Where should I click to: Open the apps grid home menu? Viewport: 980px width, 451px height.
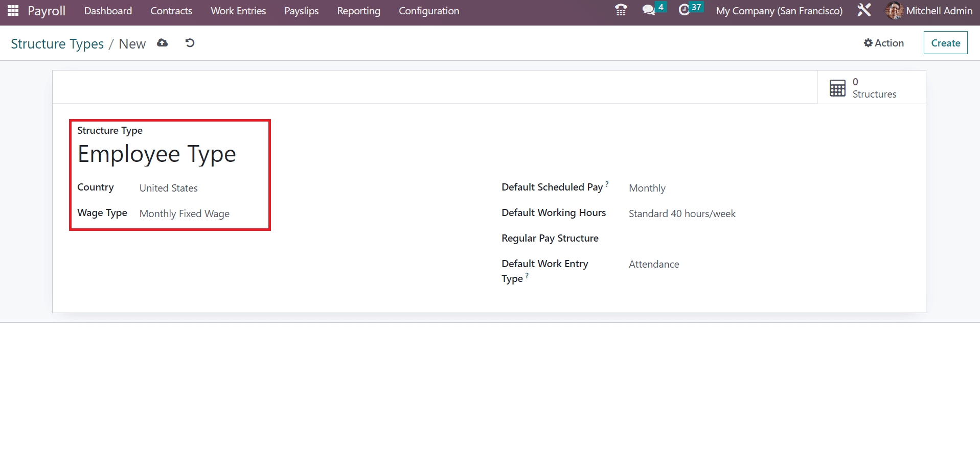pyautogui.click(x=13, y=11)
